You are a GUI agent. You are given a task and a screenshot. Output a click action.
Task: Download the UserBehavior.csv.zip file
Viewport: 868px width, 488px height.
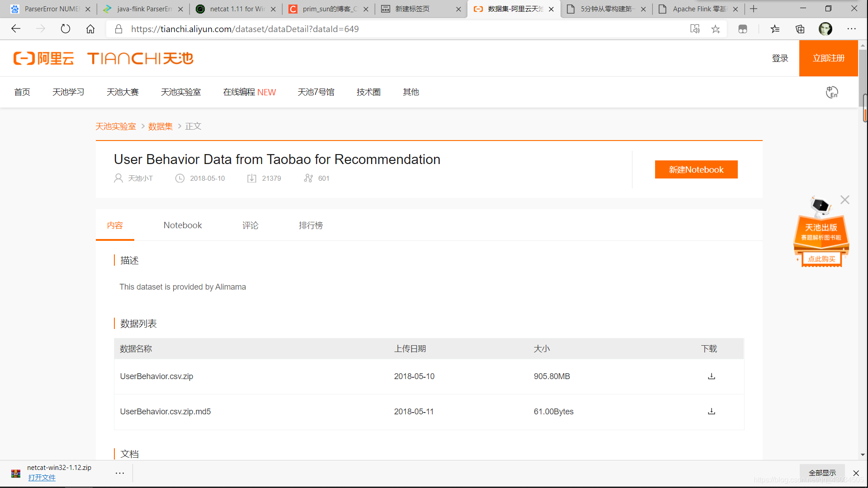(x=711, y=376)
